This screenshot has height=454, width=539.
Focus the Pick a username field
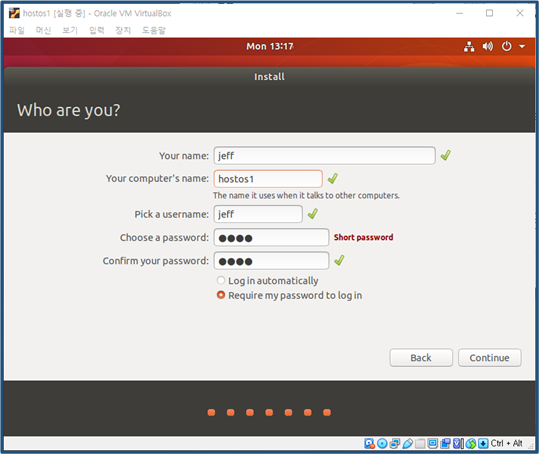258,214
